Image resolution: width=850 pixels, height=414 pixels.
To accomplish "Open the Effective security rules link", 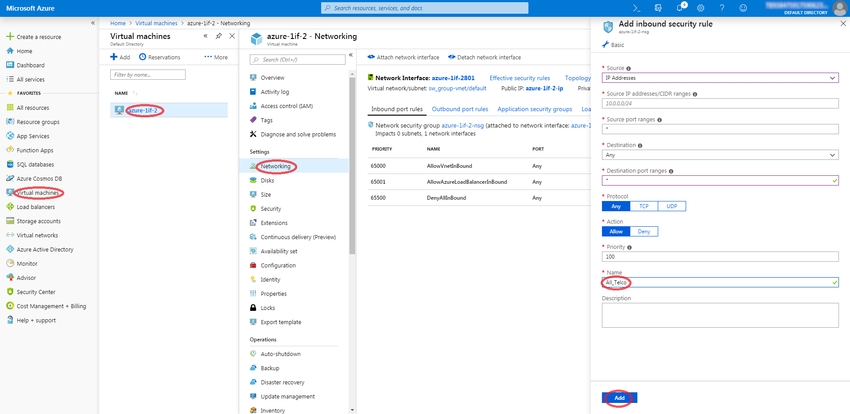I will [519, 76].
